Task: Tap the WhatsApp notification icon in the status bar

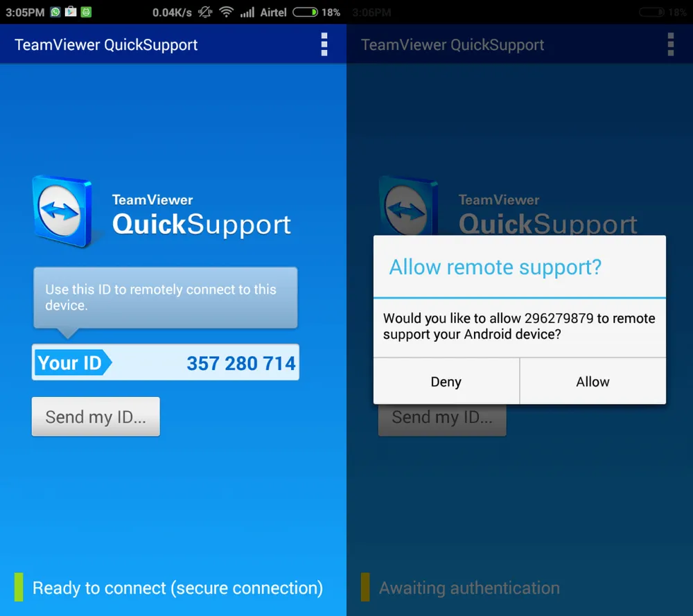Action: (55, 12)
